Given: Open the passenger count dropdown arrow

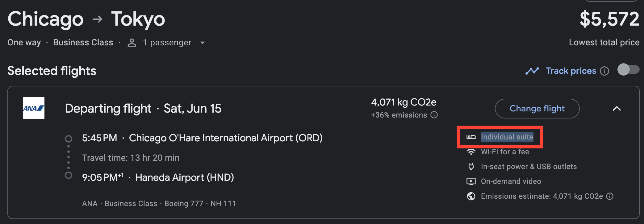Looking at the screenshot, I should point(203,43).
